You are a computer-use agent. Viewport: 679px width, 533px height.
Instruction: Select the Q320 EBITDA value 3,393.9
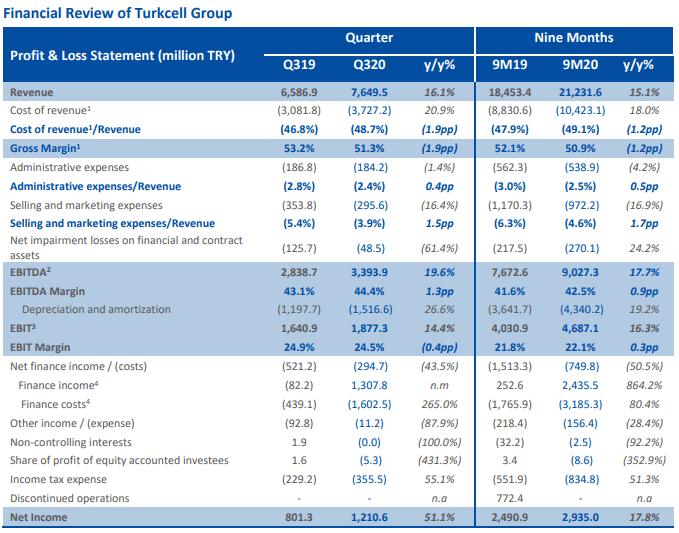[x=369, y=272]
